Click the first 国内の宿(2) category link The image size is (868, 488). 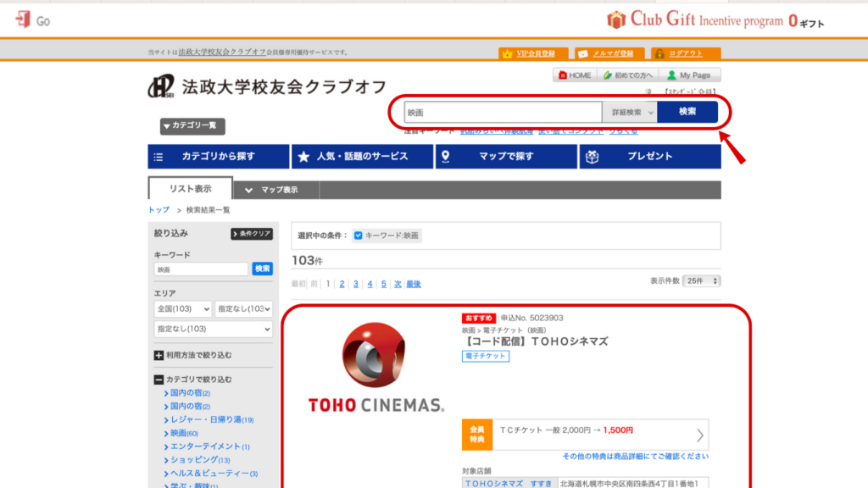(190, 393)
